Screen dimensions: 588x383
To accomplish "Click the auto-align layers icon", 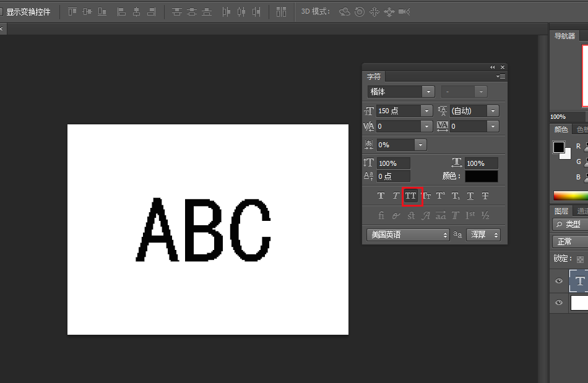I will pos(281,12).
